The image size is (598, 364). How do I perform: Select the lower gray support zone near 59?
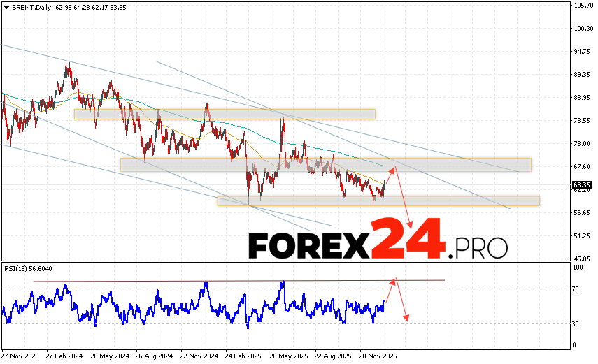(378, 201)
